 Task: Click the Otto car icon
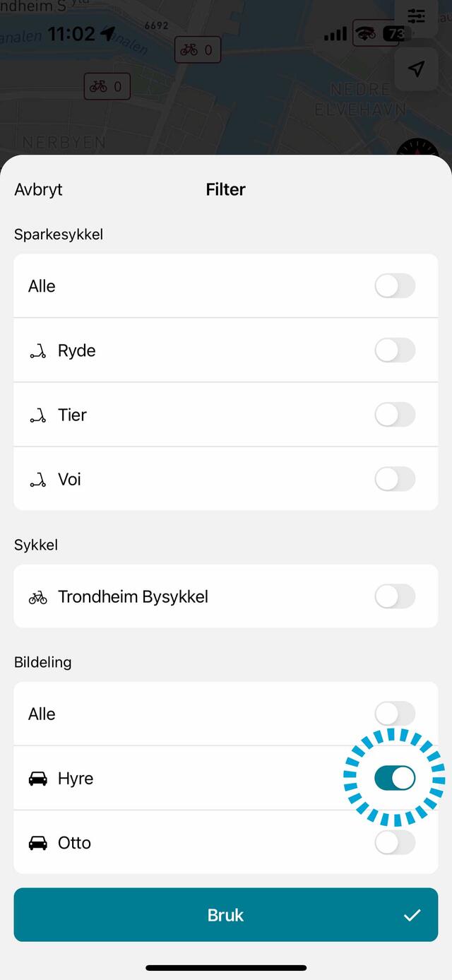pos(37,842)
